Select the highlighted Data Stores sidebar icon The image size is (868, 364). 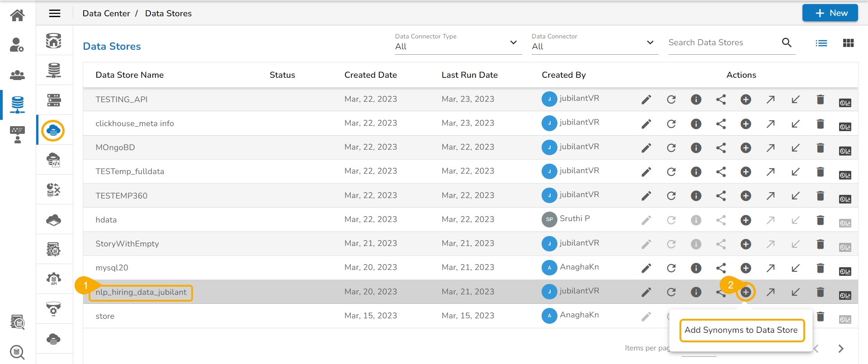tap(53, 131)
